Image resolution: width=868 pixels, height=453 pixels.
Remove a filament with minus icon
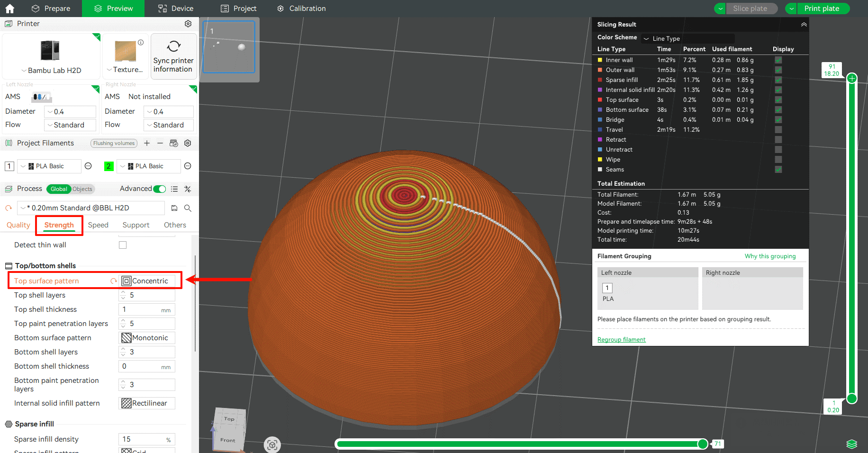[160, 143]
